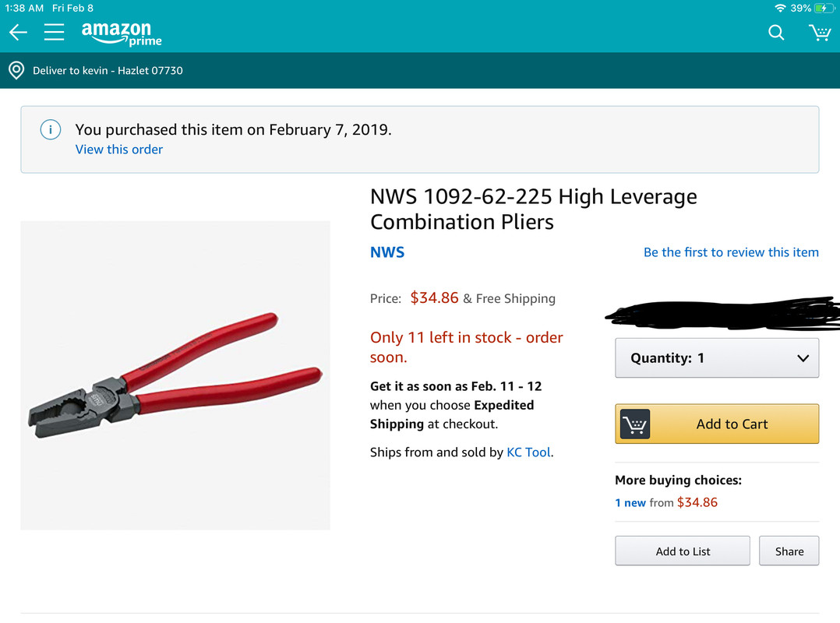
Task: Tap the battery status indicator
Action: (824, 8)
